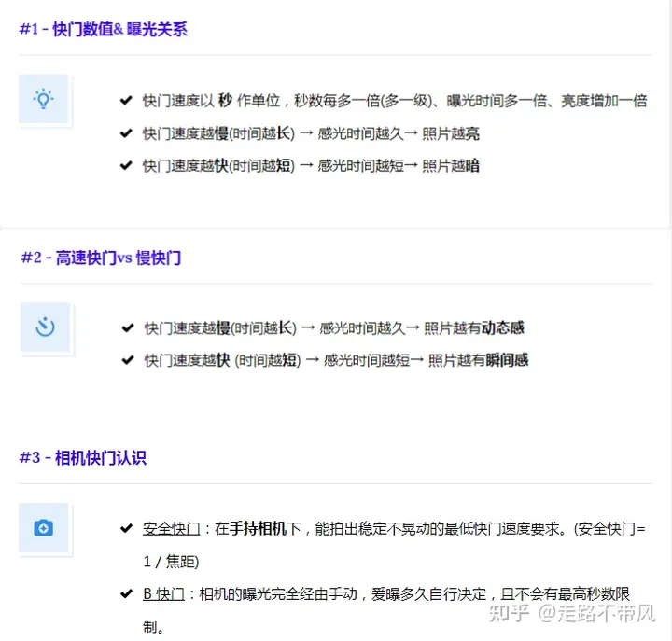Click the checkmark before B 快门
This screenshot has height=641, width=672.
(x=126, y=593)
